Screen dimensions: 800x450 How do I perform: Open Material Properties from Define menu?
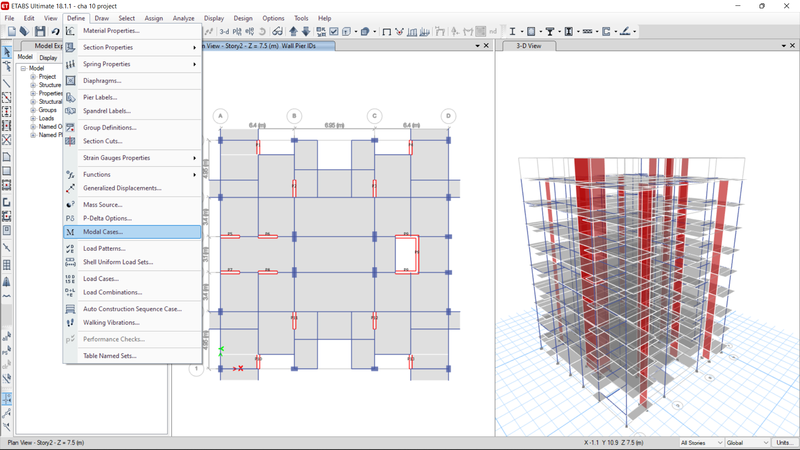[111, 31]
